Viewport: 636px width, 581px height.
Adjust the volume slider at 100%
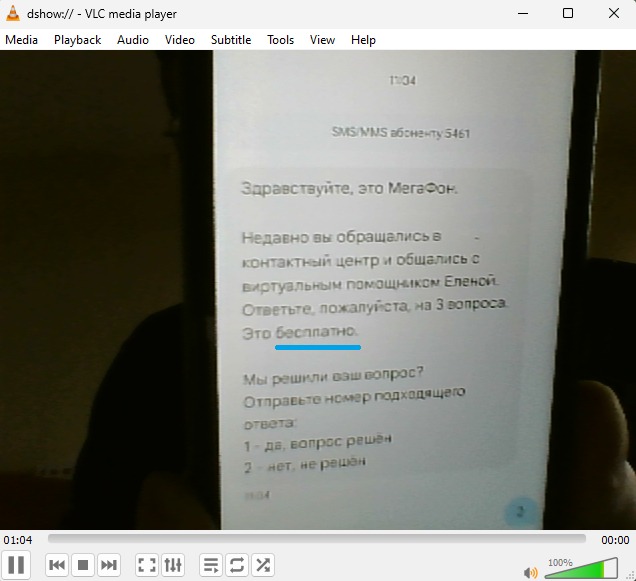click(x=582, y=570)
